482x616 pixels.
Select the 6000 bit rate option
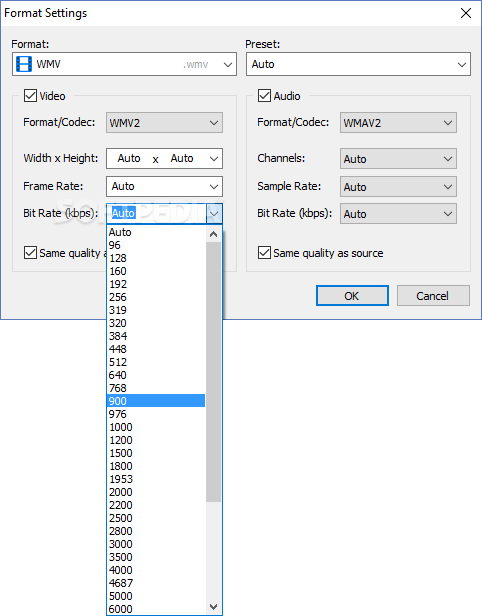point(156,609)
